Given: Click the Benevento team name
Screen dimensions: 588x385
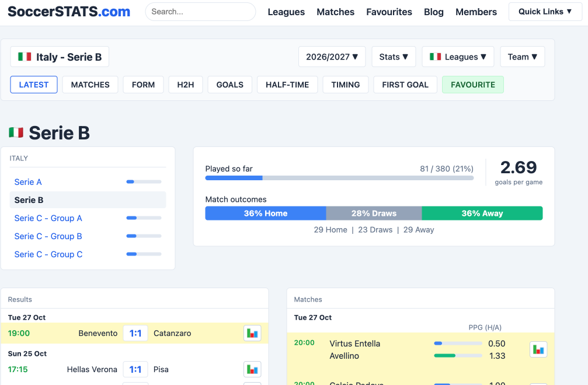Looking at the screenshot, I should (x=98, y=333).
